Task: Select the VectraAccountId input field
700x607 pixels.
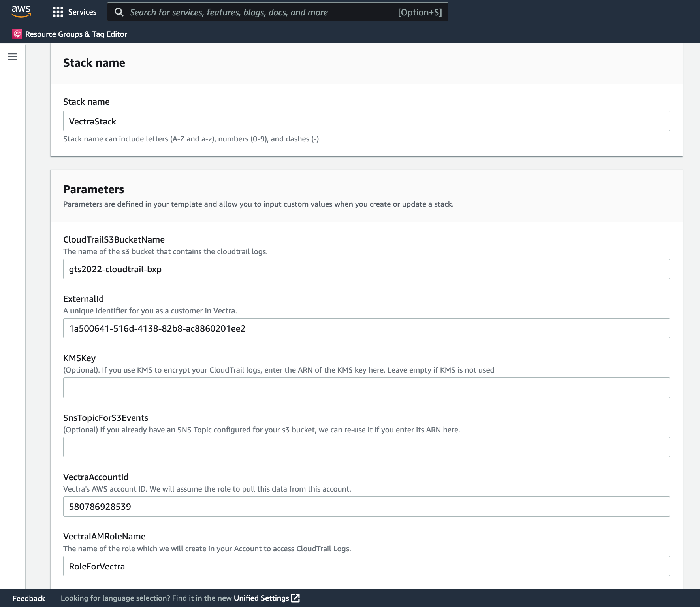Action: (x=366, y=507)
